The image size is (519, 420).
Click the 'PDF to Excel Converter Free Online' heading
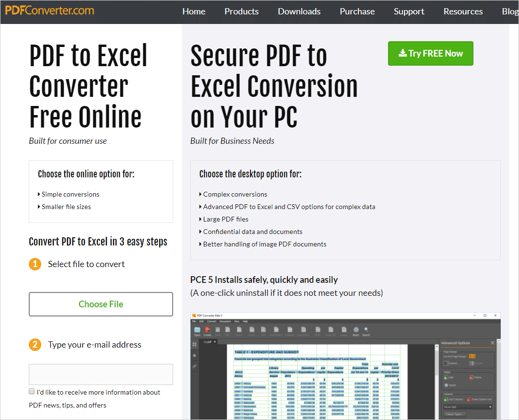tap(88, 86)
